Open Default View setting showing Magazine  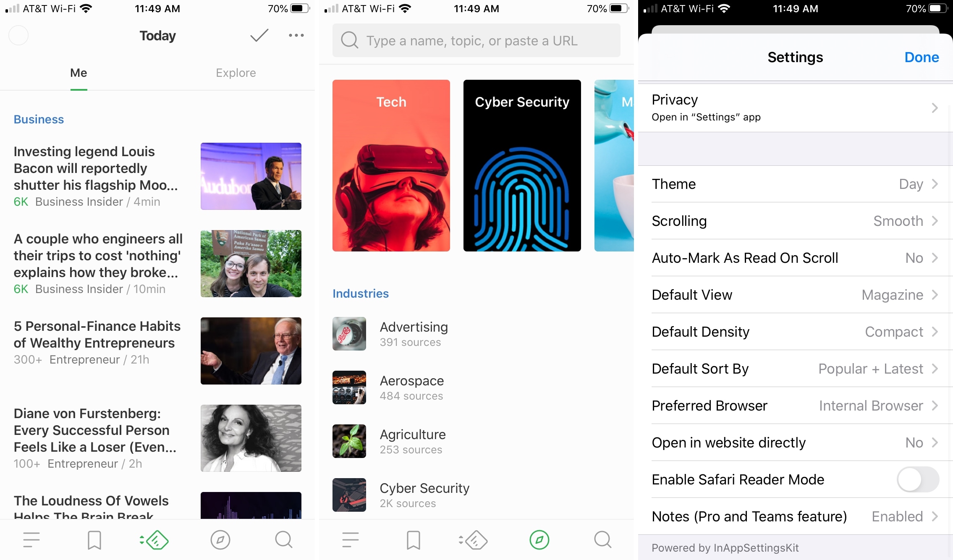click(x=795, y=295)
